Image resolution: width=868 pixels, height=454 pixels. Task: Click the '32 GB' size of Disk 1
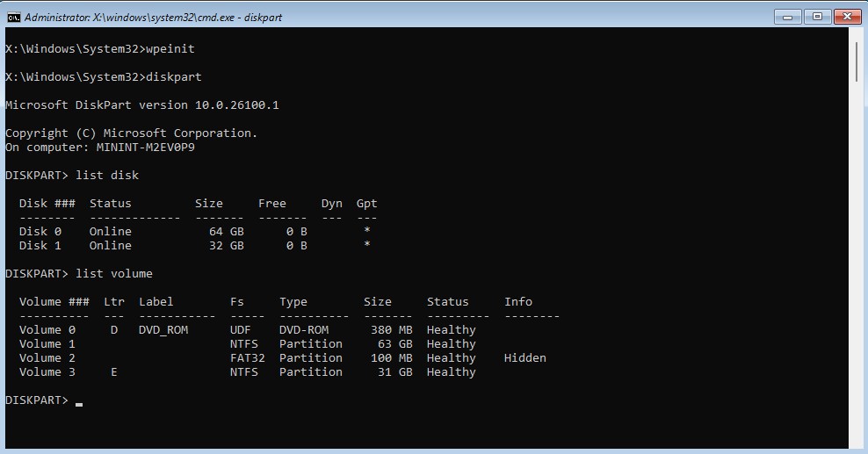227,246
